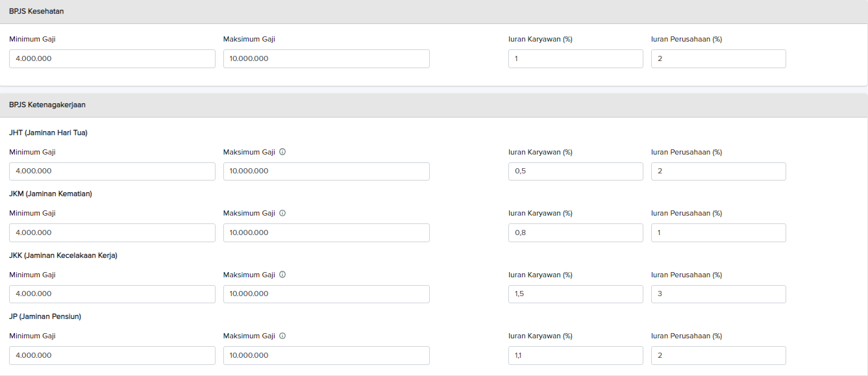Click info icon beside JKK Maksimum Gaji
Image resolution: width=868 pixels, height=376 pixels.
[x=282, y=275]
